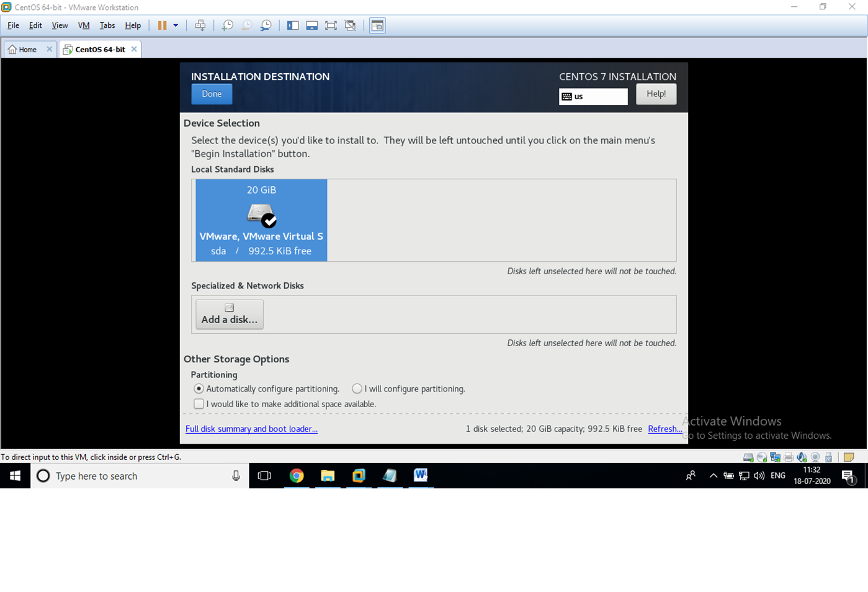Open 'Full disk summary and boot loader...' link
Viewport: 868px width, 592px height.
[x=251, y=429]
